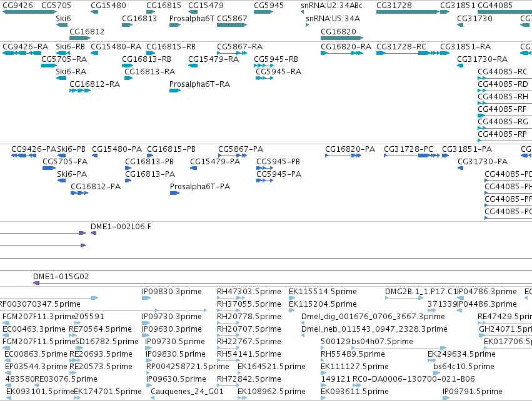The image size is (532, 401).
Task: Select the Prosalpha6T-RA transcript label
Action: [x=199, y=84]
